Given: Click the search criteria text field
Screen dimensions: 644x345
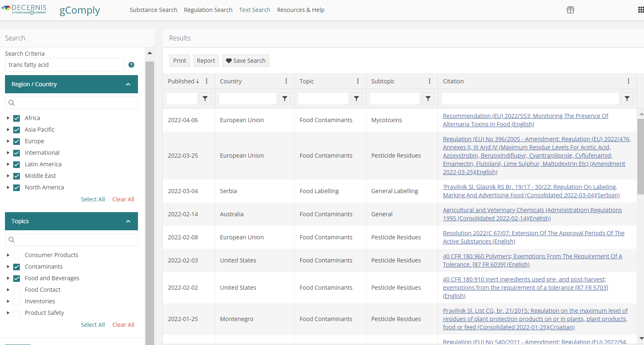Looking at the screenshot, I should point(65,65).
